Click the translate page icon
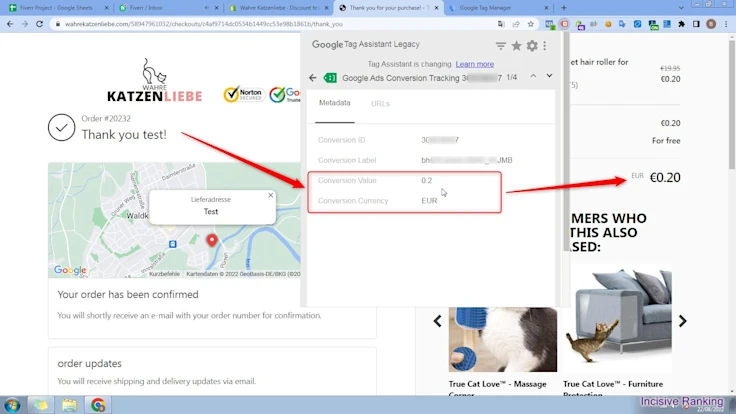Screen dimensions: 736x414 click(501, 24)
